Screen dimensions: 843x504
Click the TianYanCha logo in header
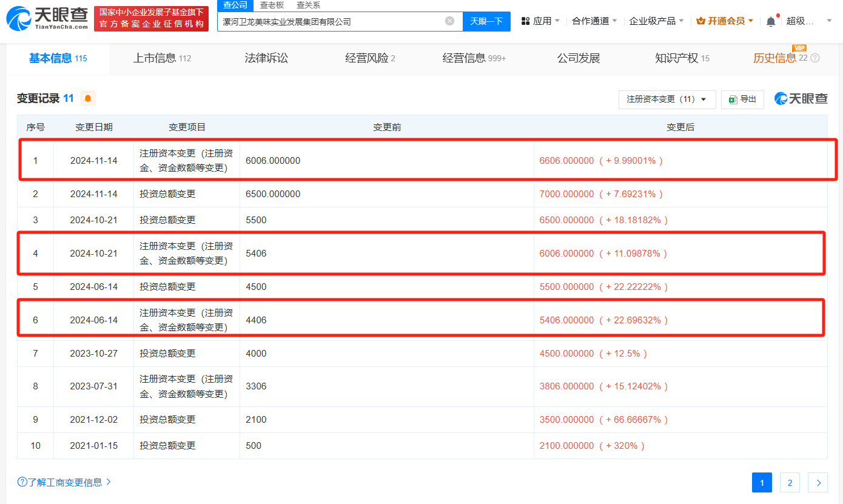point(47,19)
